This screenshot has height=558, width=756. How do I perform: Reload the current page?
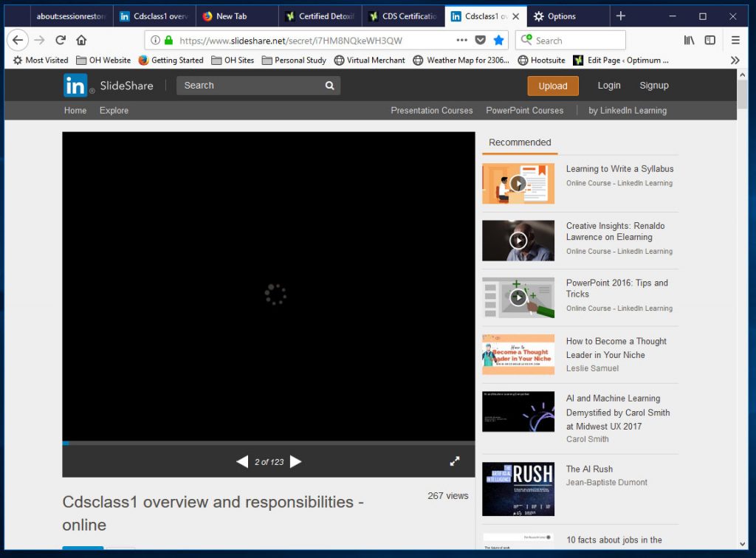click(x=61, y=40)
